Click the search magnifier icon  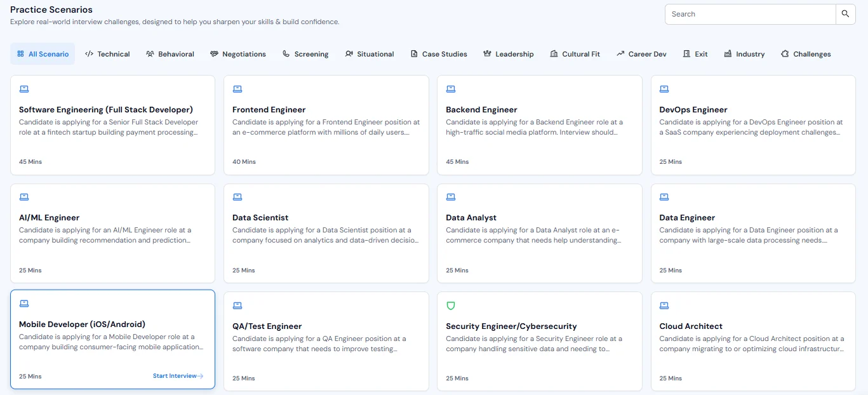845,13
